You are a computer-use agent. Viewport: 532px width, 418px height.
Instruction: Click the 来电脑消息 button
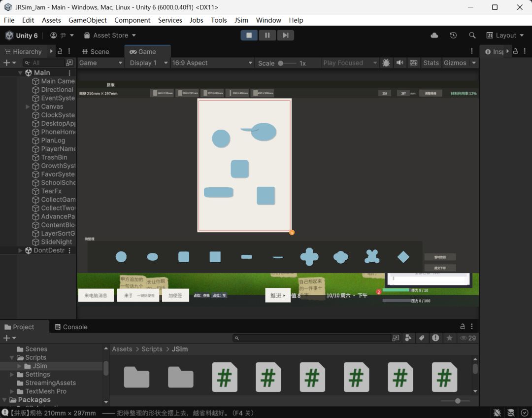pos(96,295)
